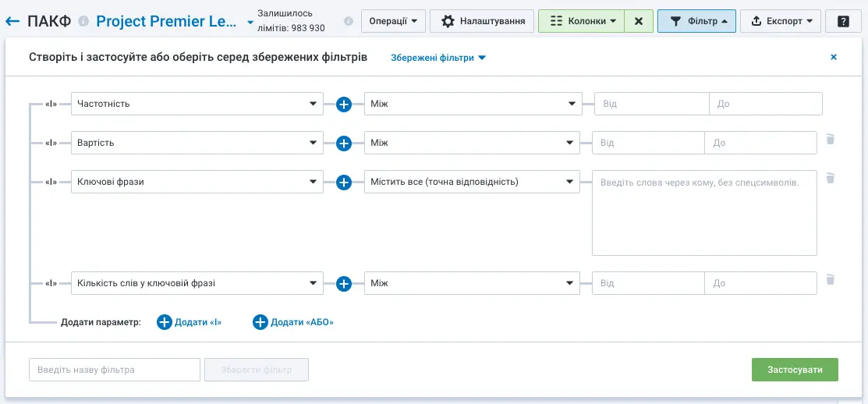The height and width of the screenshot is (404, 868).
Task: Open Налаштування settings
Action: pos(482,21)
